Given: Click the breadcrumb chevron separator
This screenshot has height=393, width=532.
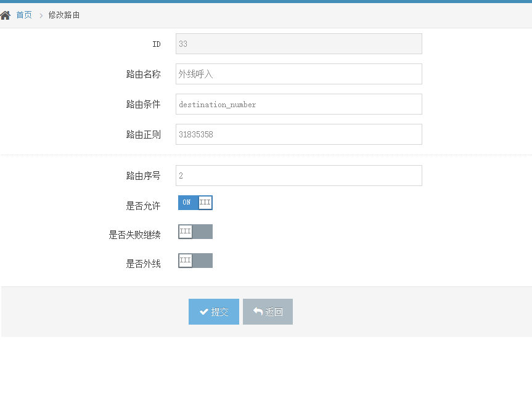Looking at the screenshot, I should click(41, 15).
